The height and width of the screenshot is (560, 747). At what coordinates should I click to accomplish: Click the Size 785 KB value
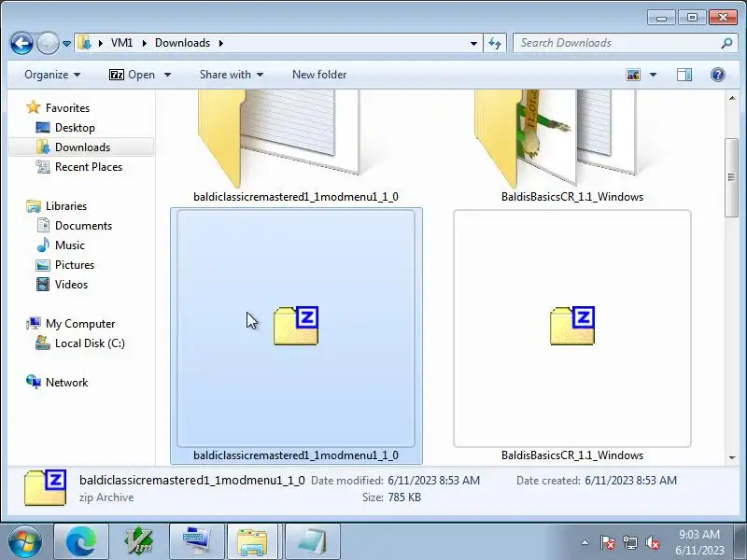click(404, 497)
